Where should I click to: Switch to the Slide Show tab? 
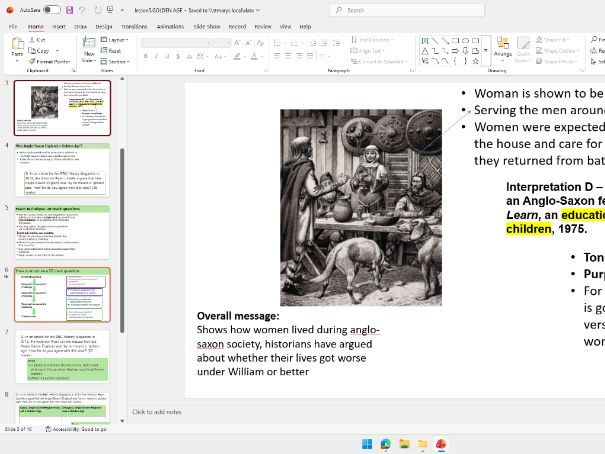pos(206,27)
